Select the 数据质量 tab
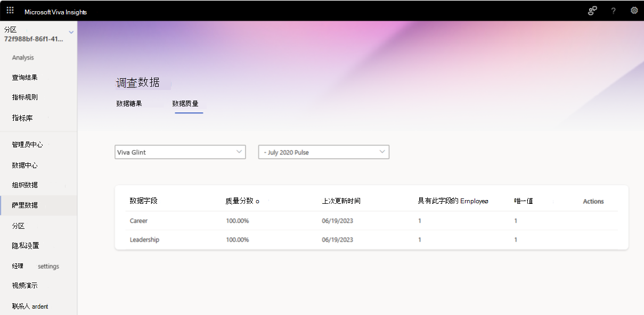 pos(189,103)
